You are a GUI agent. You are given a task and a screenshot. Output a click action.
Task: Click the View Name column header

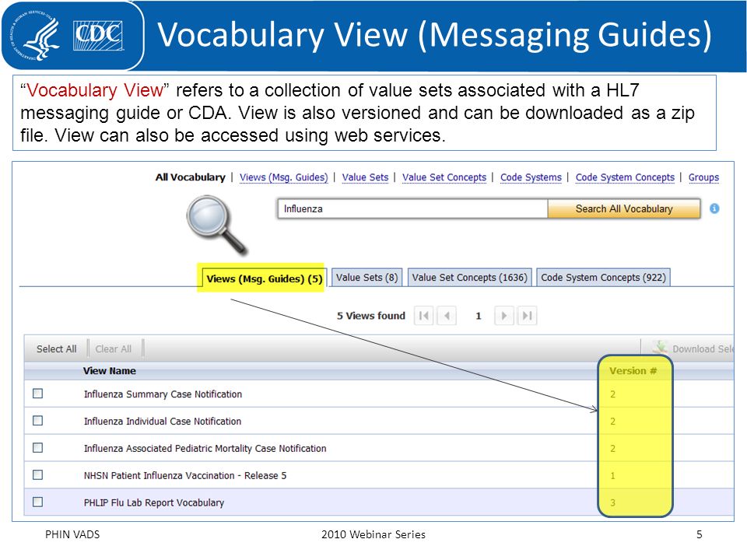pyautogui.click(x=110, y=371)
